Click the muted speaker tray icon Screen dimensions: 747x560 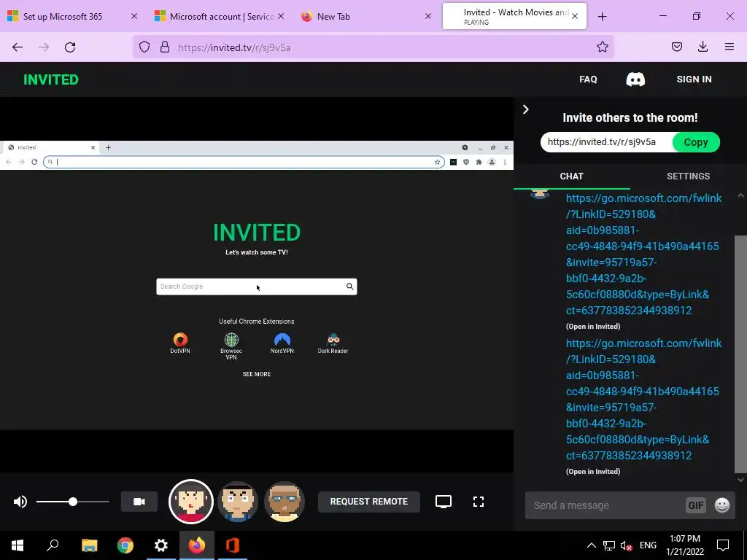pos(626,545)
